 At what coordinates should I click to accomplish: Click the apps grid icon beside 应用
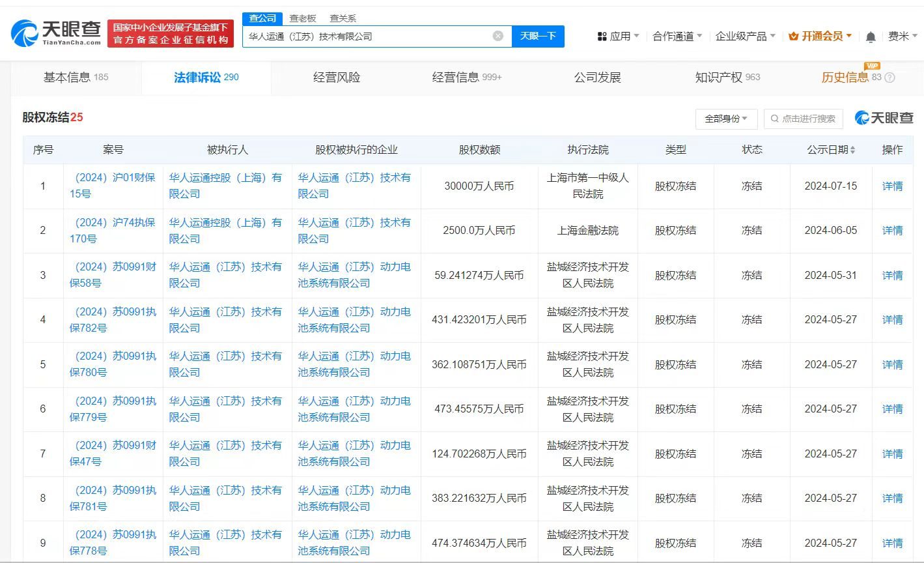[601, 36]
